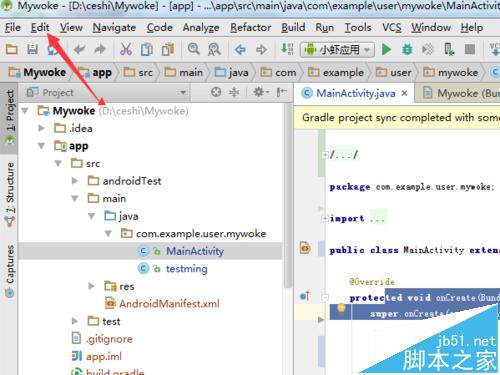The width and height of the screenshot is (500, 375).
Task: Click the lightbulb intention icon
Action: coord(341,309)
